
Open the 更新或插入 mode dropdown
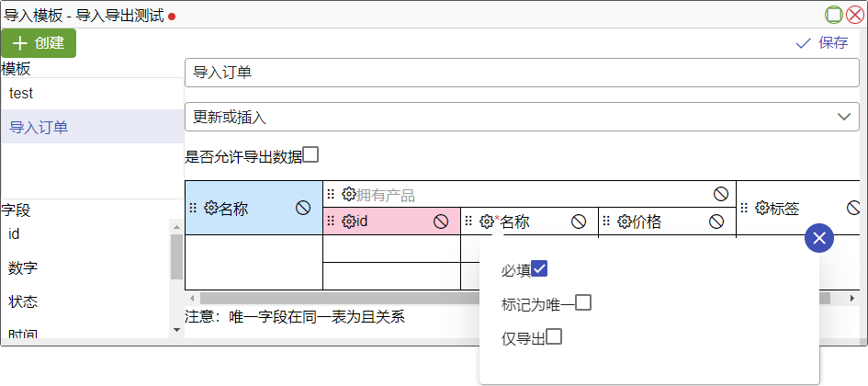click(x=522, y=117)
